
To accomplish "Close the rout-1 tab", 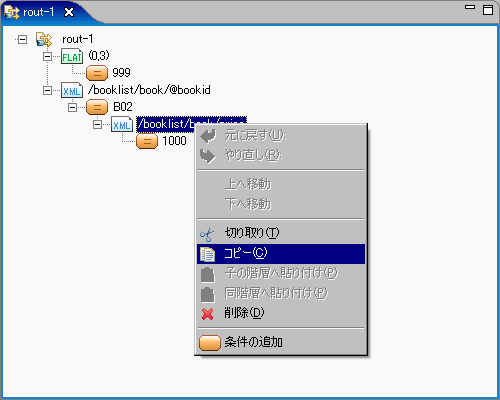I will pos(69,12).
